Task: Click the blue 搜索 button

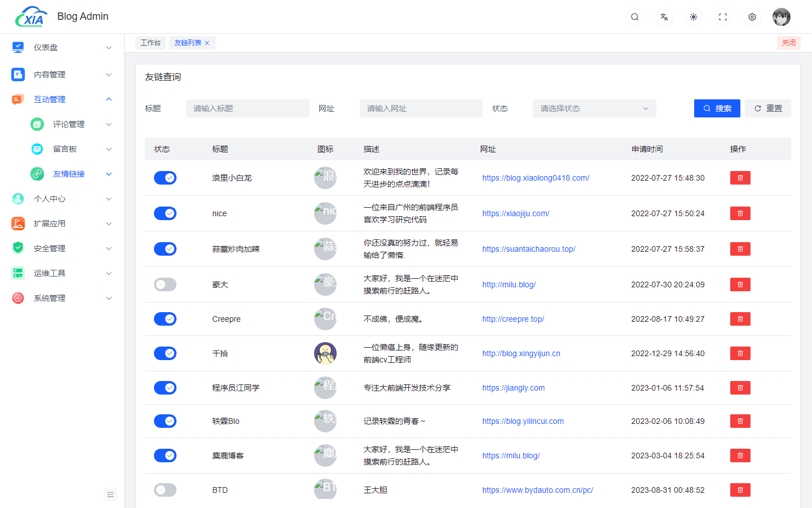Action: point(717,108)
